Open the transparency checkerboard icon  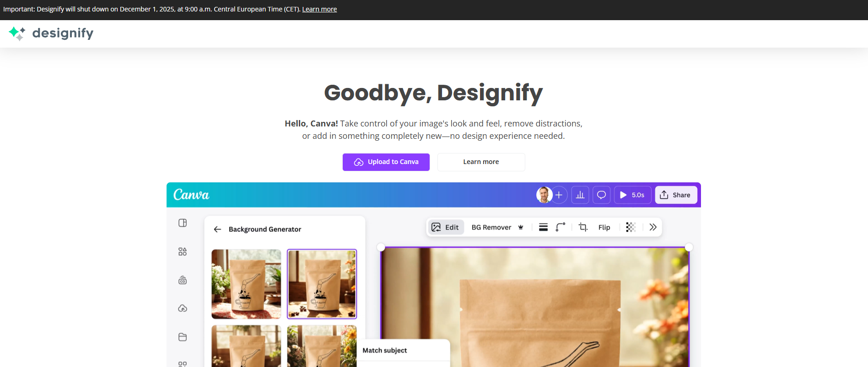pos(631,227)
